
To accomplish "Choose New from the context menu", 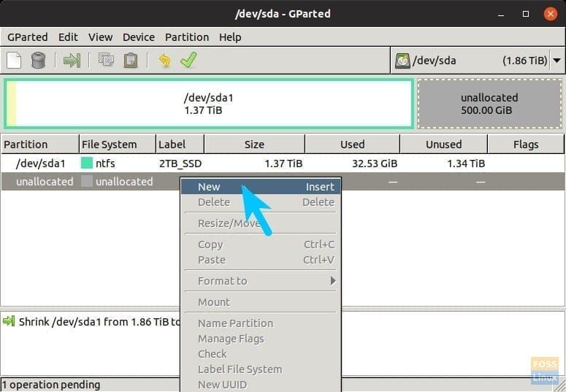I will [x=209, y=187].
